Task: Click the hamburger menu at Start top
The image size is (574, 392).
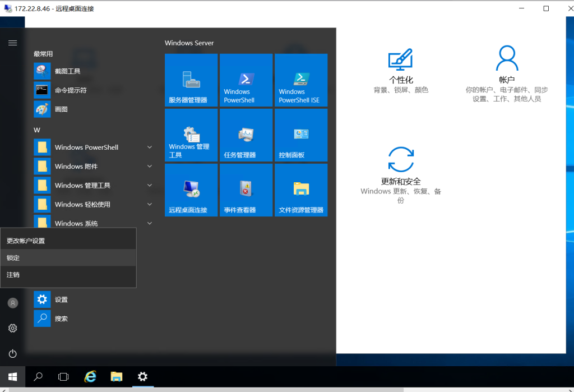Action: 12,43
